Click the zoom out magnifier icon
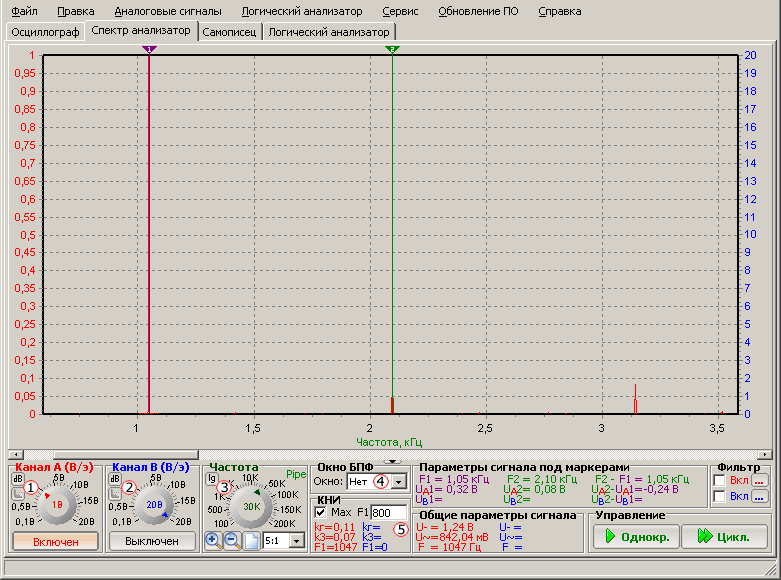The height and width of the screenshot is (580, 781). [x=231, y=540]
